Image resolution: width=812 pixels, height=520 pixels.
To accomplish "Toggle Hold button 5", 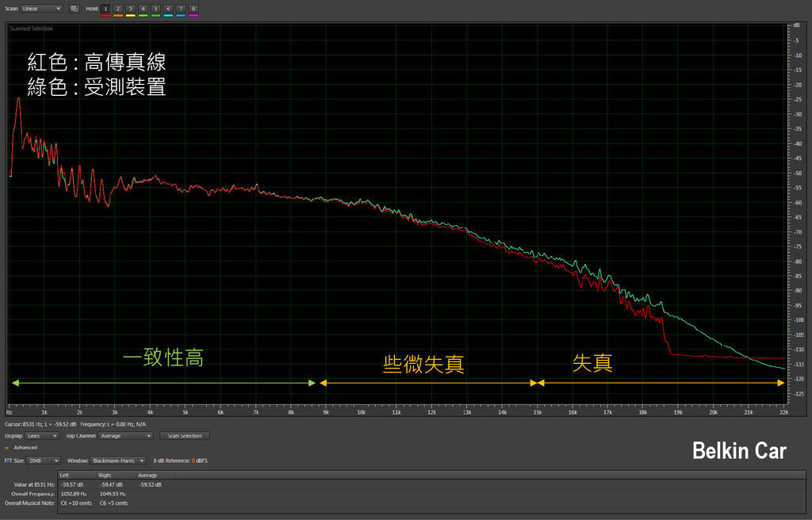I will (155, 8).
